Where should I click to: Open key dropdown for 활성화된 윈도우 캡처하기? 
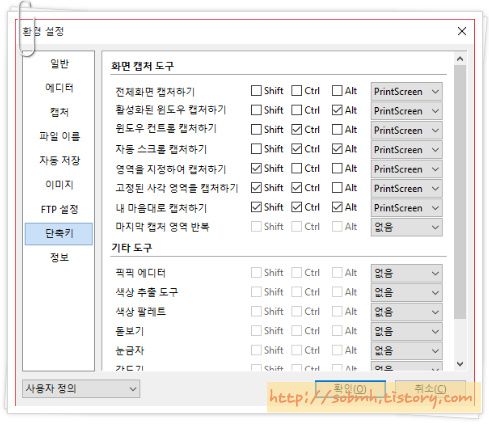click(x=407, y=111)
